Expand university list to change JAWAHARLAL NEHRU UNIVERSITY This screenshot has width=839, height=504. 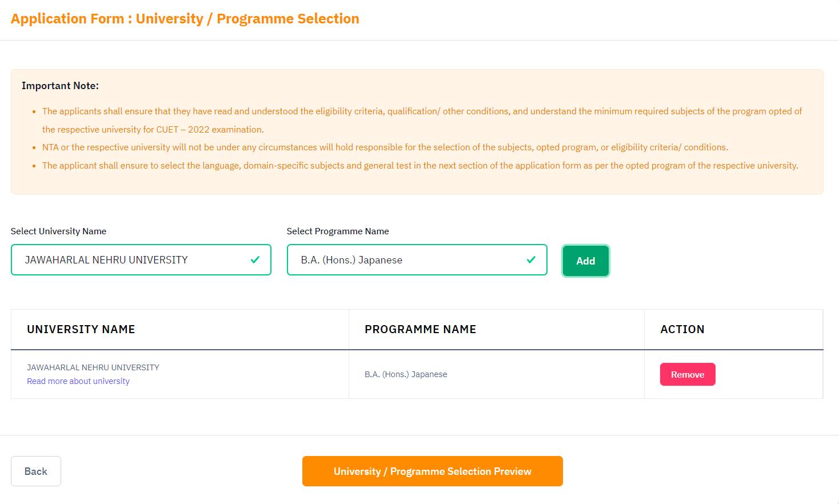(x=141, y=260)
